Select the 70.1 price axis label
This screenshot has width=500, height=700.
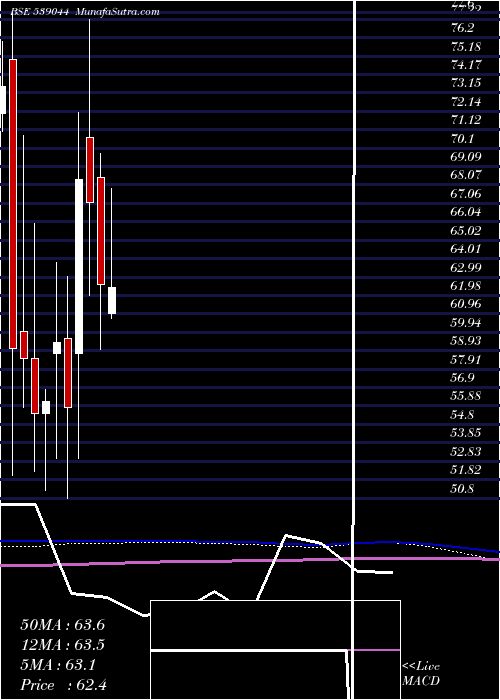click(x=462, y=138)
